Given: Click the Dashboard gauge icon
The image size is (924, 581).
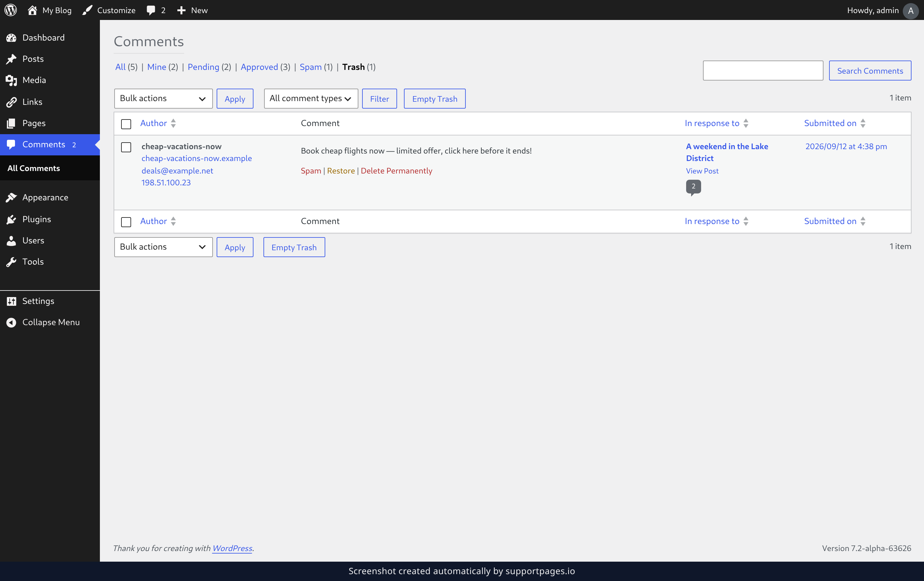Looking at the screenshot, I should pyautogui.click(x=12, y=37).
